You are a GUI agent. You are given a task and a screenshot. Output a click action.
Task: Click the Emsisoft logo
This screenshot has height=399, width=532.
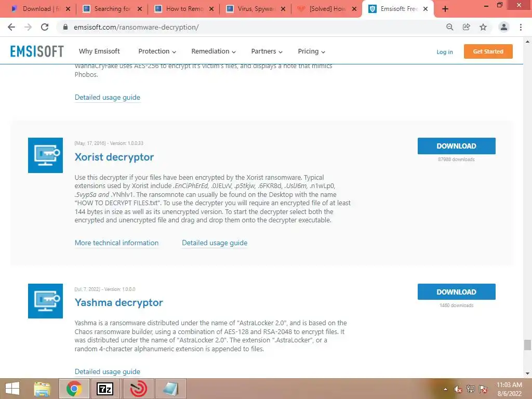pyautogui.click(x=37, y=51)
